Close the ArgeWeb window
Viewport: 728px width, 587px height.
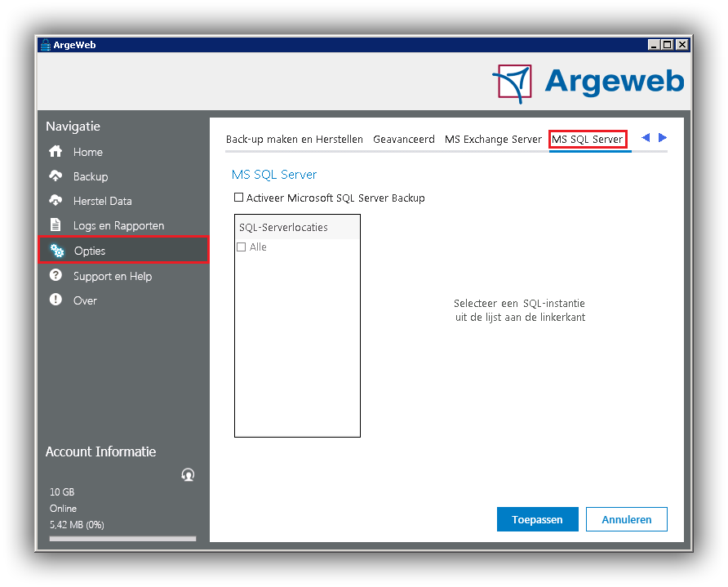pyautogui.click(x=681, y=45)
